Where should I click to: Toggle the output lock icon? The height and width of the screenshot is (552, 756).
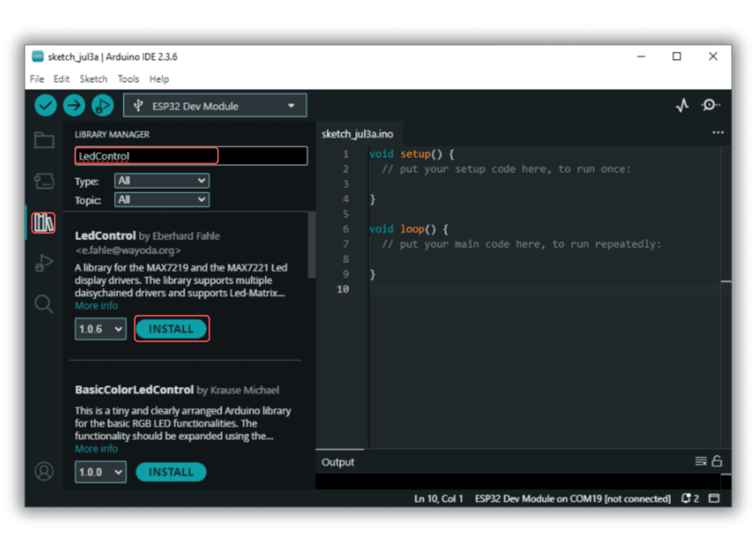(717, 461)
